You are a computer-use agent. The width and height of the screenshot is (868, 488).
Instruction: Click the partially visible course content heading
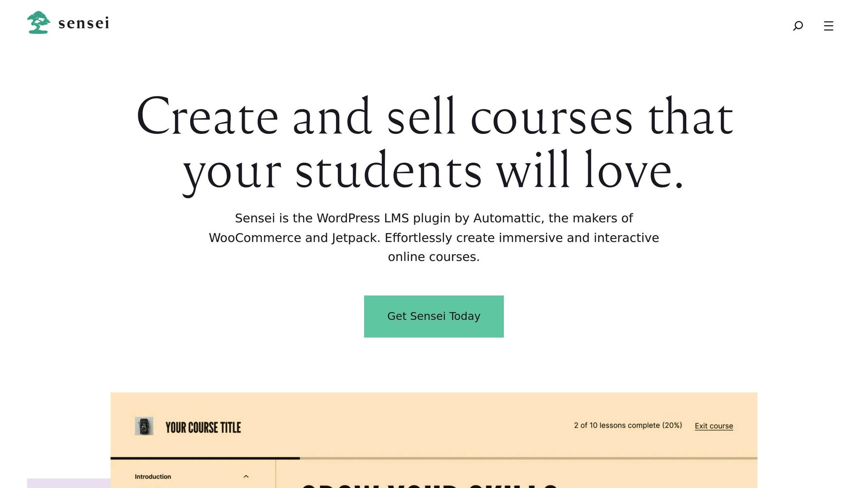tap(429, 485)
